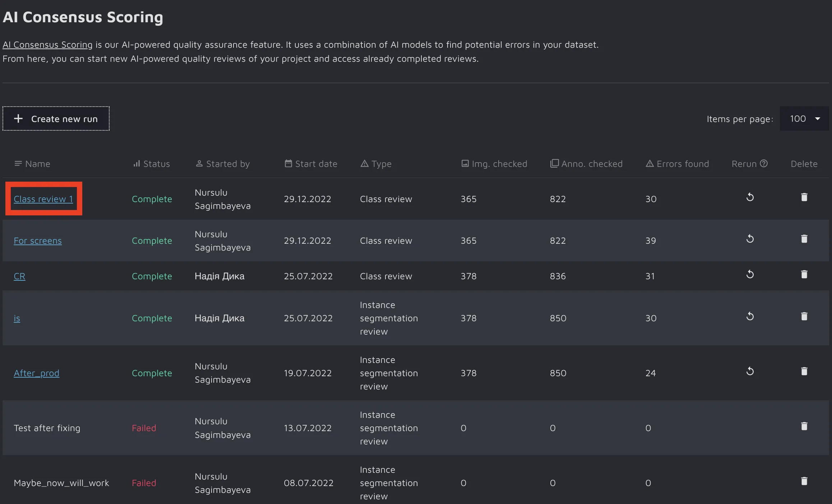Screen dimensions: 832x504
Task: Click the Start date column header
Action: pyautogui.click(x=311, y=164)
